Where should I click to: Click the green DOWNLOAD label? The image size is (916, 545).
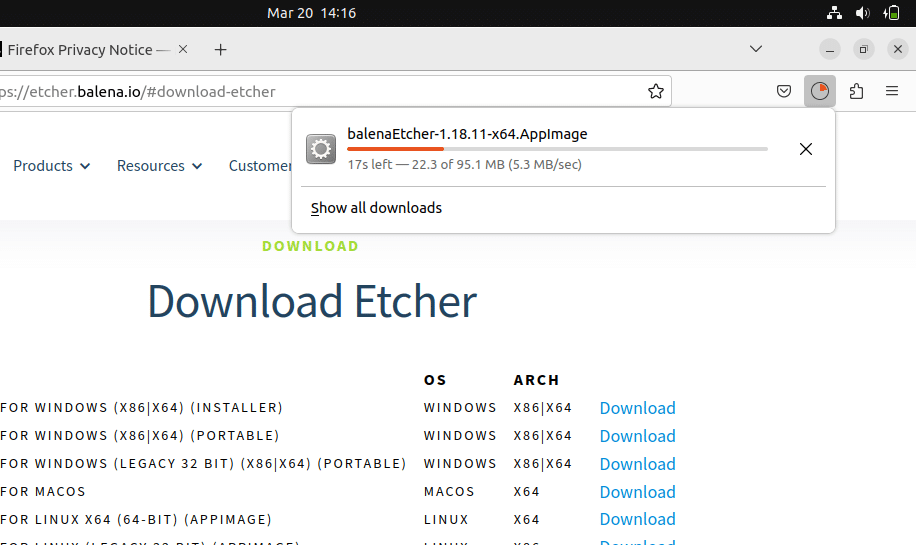pos(310,246)
